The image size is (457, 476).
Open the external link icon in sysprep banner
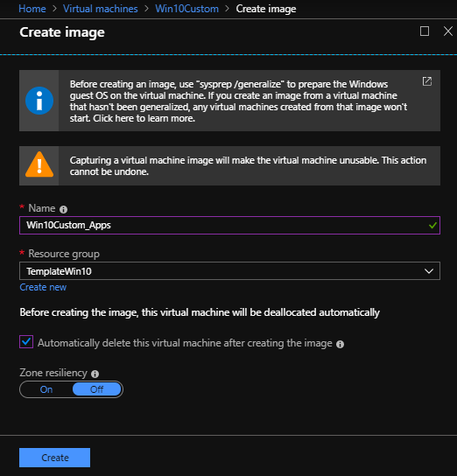tap(427, 81)
